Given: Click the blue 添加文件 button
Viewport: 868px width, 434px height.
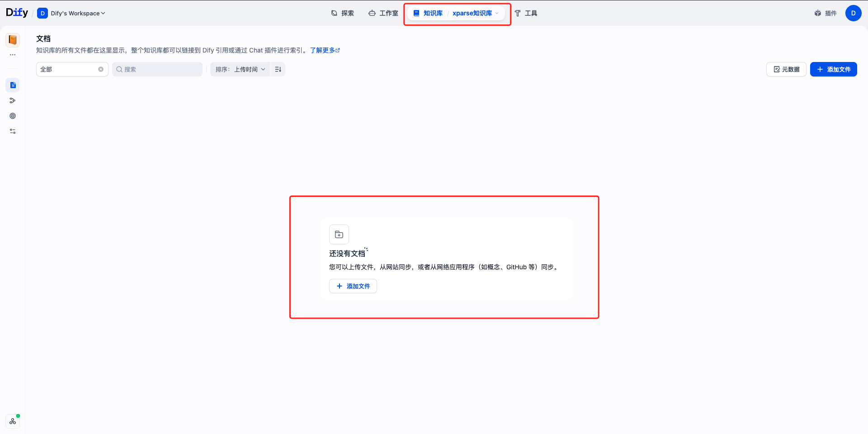Looking at the screenshot, I should [x=833, y=69].
